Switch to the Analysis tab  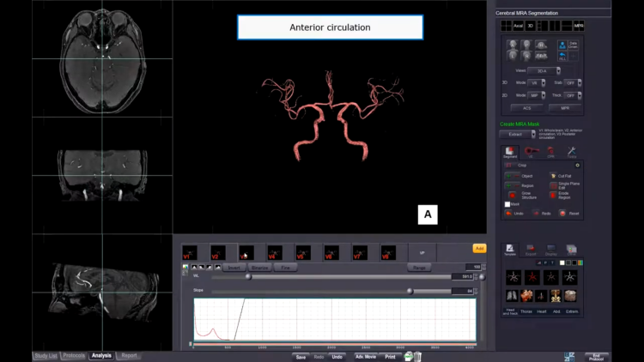click(101, 356)
